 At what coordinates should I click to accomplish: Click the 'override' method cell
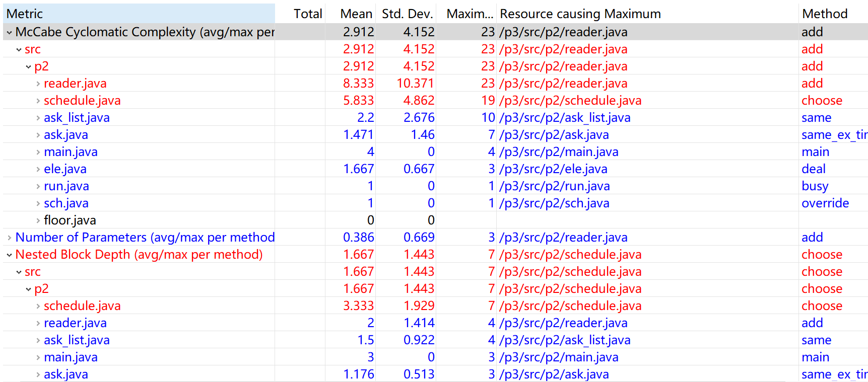tap(825, 203)
